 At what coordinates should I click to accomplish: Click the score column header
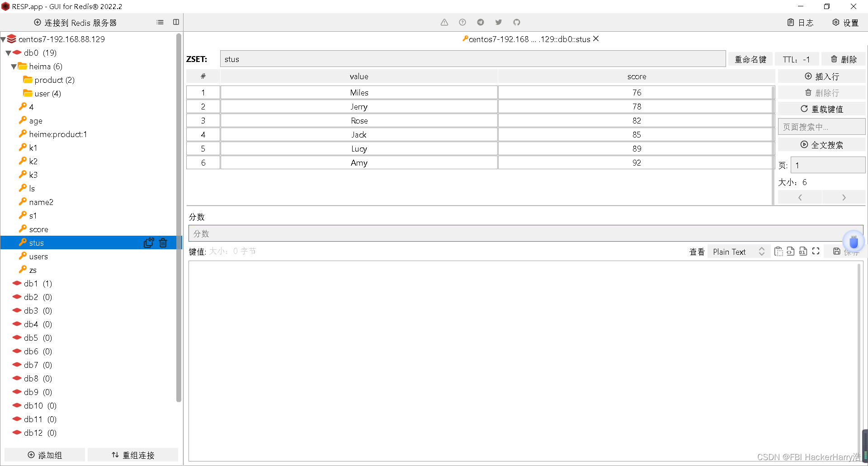click(637, 76)
